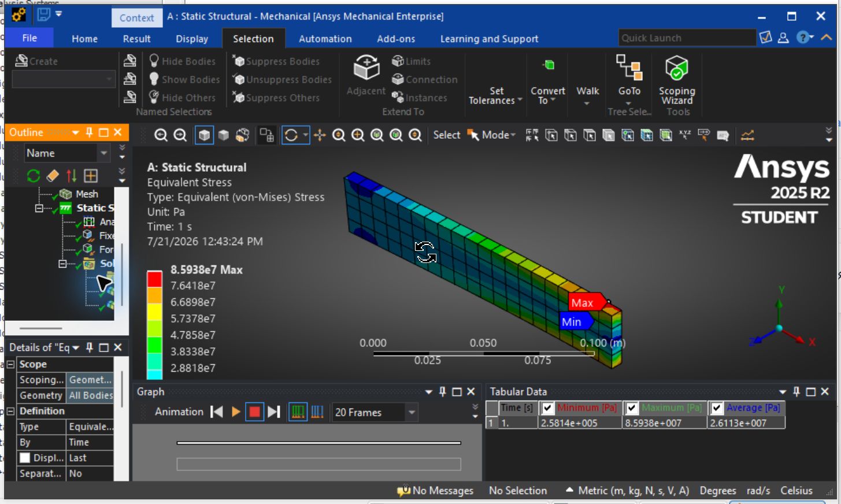
Task: Play the result animation
Action: (x=235, y=412)
